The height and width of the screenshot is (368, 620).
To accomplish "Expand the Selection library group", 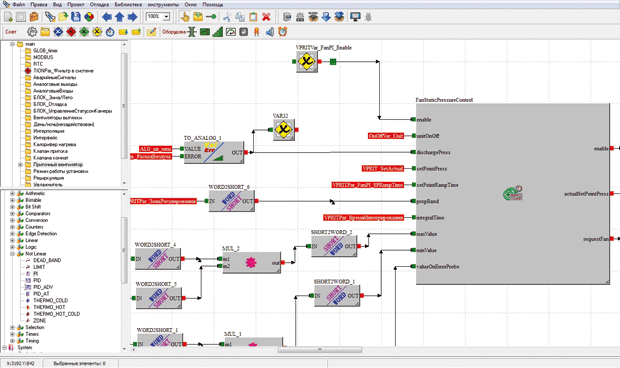I will point(12,327).
